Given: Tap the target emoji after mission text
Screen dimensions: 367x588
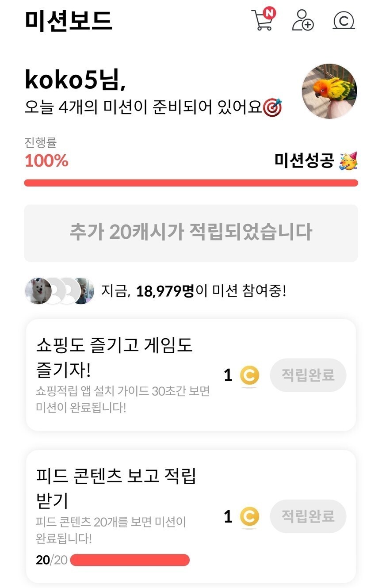Looking at the screenshot, I should tap(272, 107).
